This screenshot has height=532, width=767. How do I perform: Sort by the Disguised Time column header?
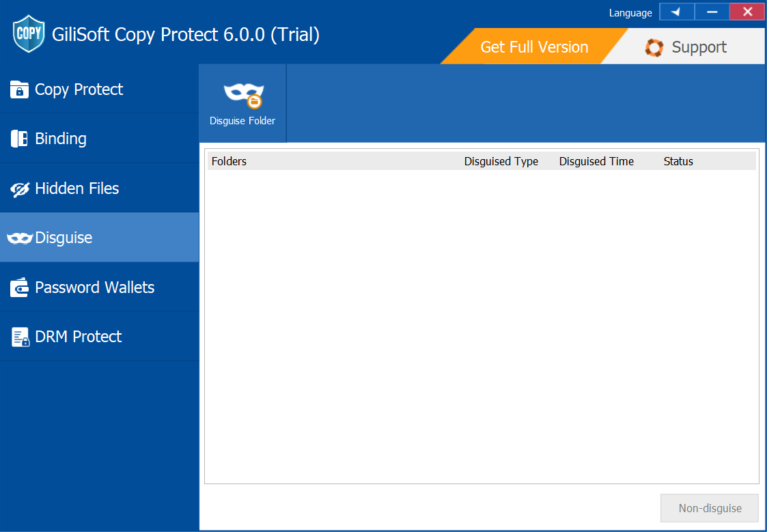[x=596, y=161]
